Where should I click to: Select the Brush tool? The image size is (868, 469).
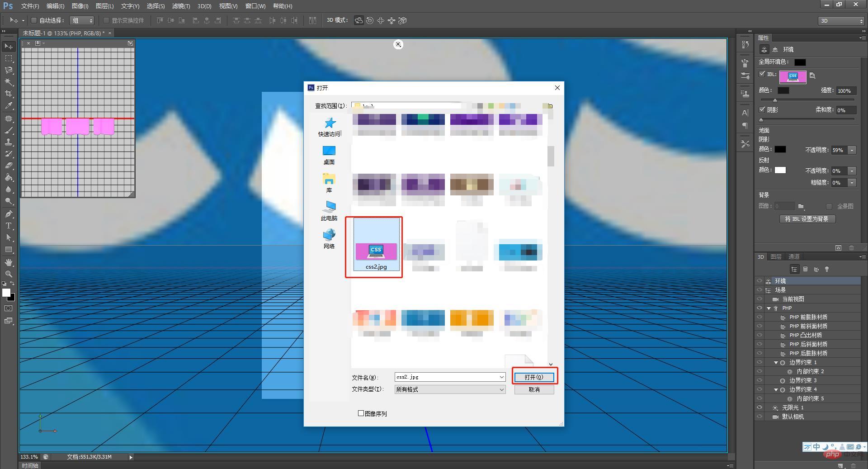point(9,130)
